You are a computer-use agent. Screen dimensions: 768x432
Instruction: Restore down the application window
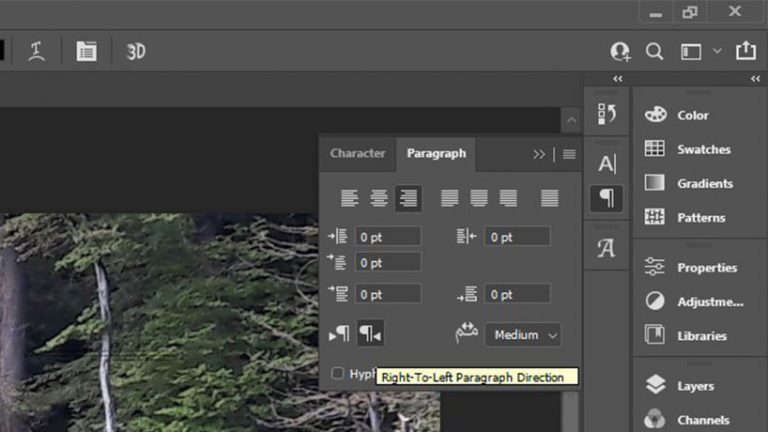tap(690, 12)
